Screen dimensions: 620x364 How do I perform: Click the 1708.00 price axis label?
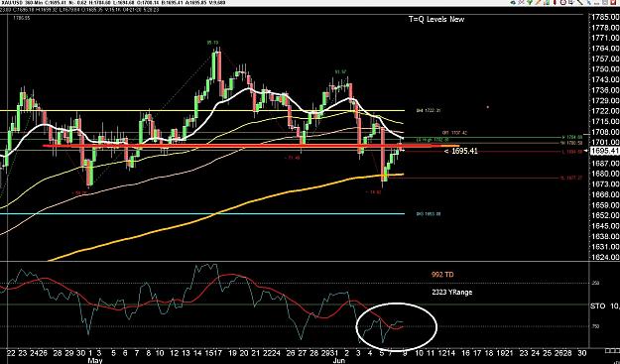pyautogui.click(x=604, y=132)
